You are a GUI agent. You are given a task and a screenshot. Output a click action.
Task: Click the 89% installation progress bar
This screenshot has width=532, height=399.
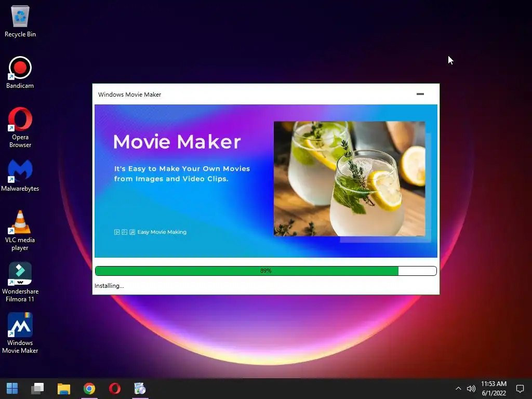[x=265, y=271]
